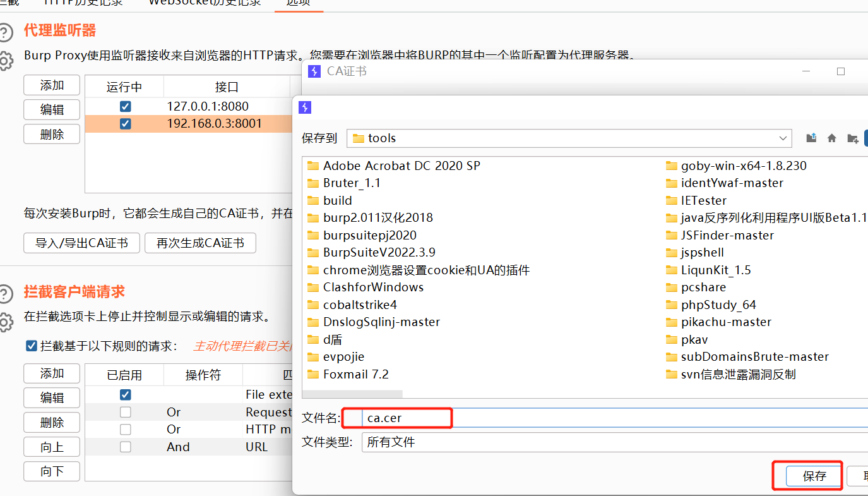Select the IETester folder icon

671,200
